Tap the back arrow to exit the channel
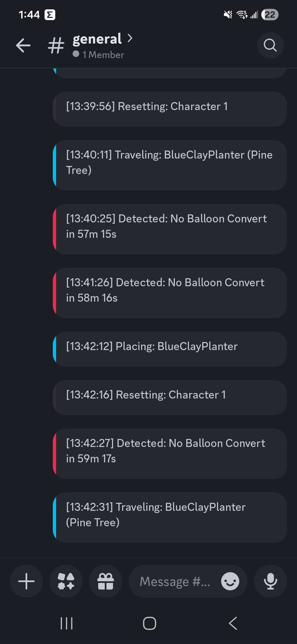Viewport: 297px width, 644px height. 23,45
